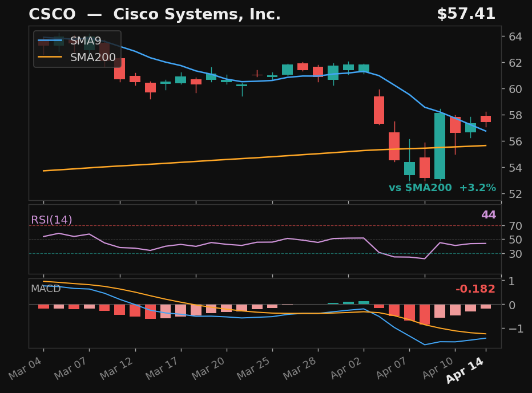Click the last red candlestick on Apr 14
532x393 pixels.
(x=486, y=119)
